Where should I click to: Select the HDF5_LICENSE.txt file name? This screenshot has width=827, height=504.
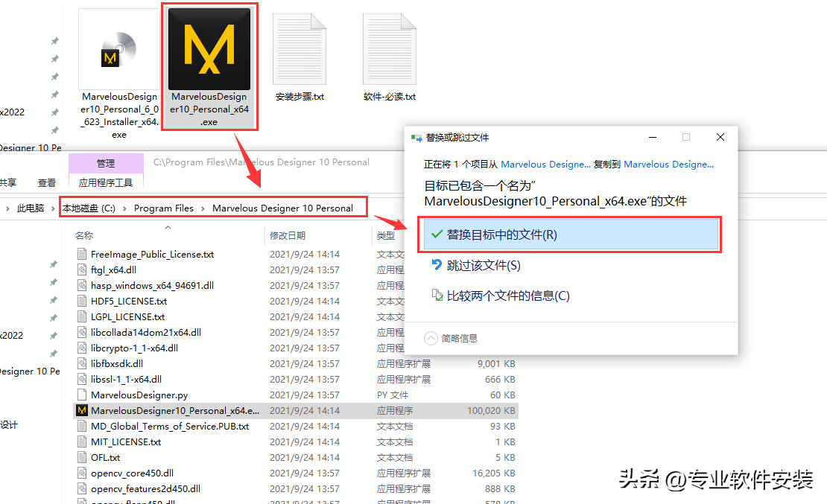(129, 301)
